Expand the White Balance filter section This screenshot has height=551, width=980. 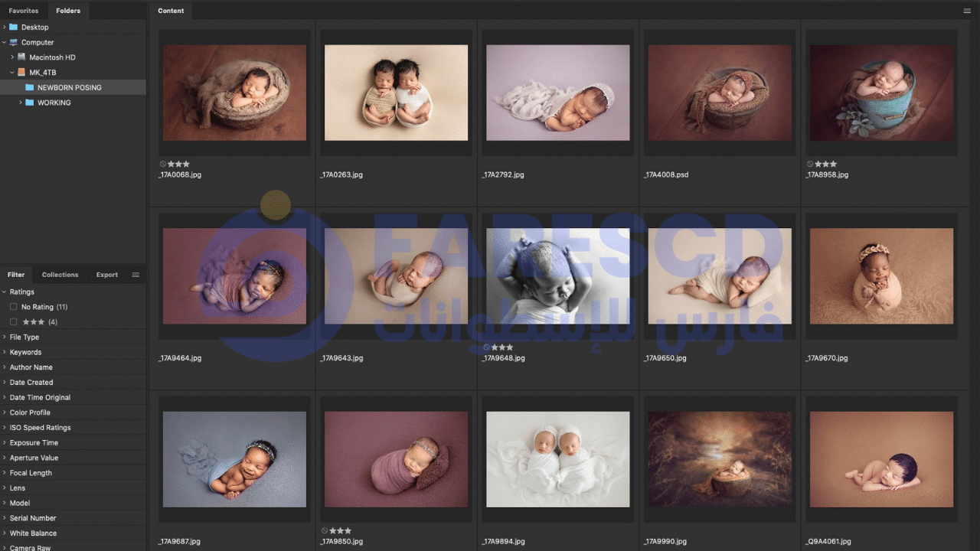(x=5, y=533)
